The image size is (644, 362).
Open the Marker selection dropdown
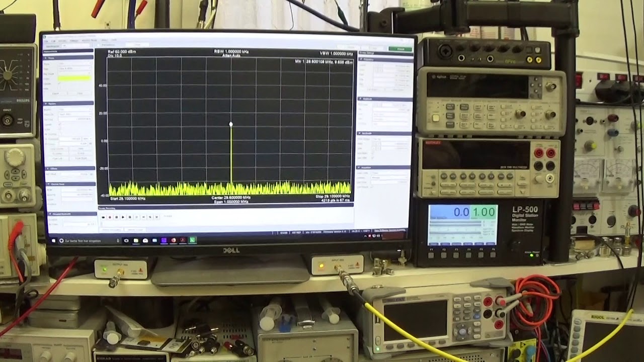click(x=74, y=109)
